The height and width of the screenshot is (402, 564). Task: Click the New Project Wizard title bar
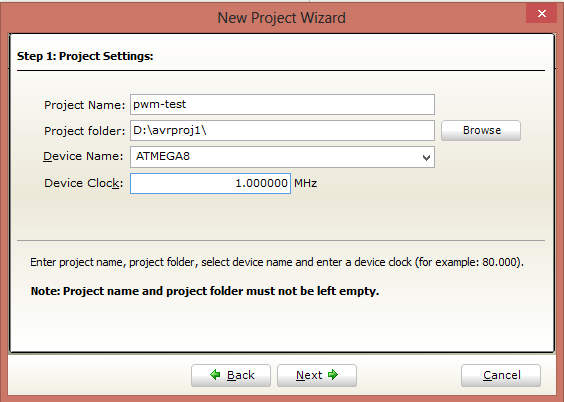(281, 18)
